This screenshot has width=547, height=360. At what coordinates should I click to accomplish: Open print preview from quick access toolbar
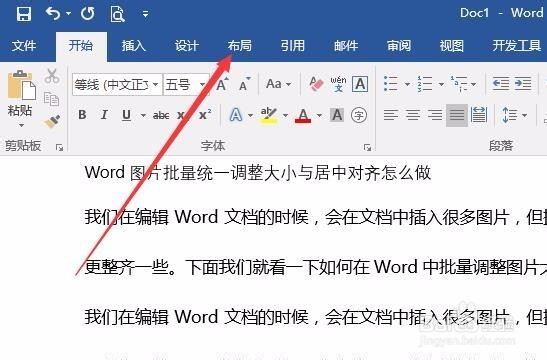(x=117, y=14)
